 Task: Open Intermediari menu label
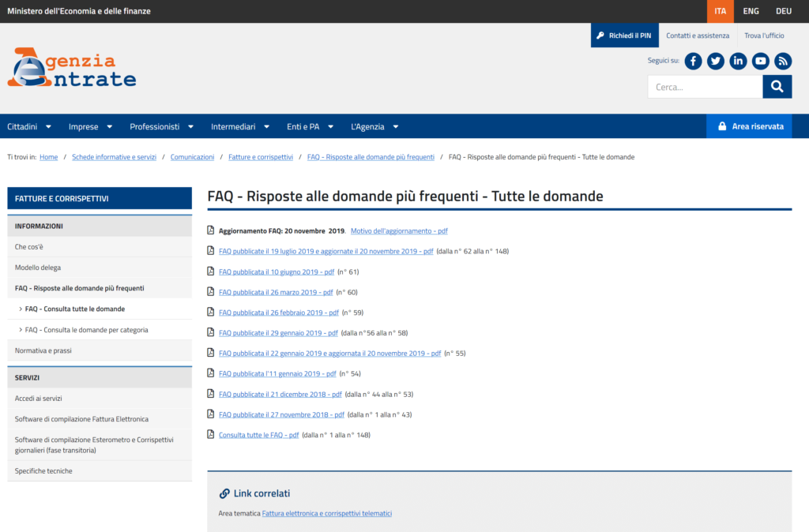(x=233, y=127)
